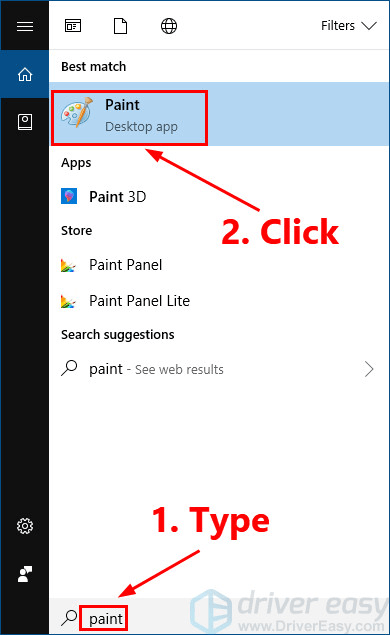Filter results by apps icon
Screen dimensions: 390x635
(73, 26)
